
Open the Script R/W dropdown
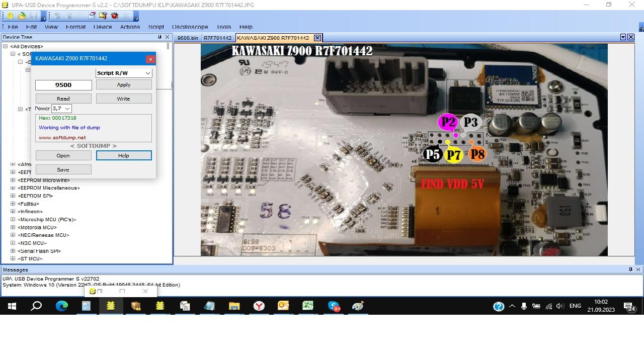[147, 73]
